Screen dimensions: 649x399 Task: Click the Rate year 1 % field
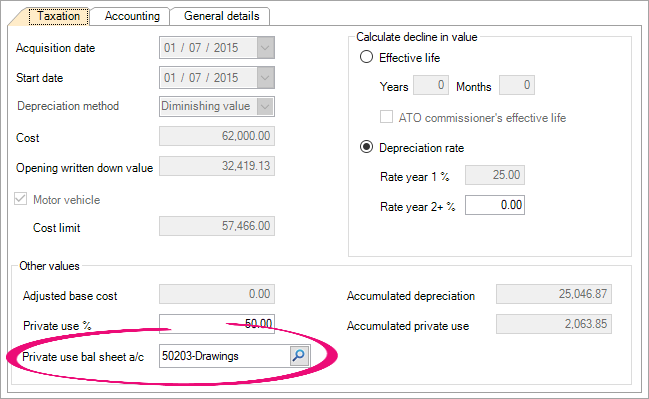(495, 175)
